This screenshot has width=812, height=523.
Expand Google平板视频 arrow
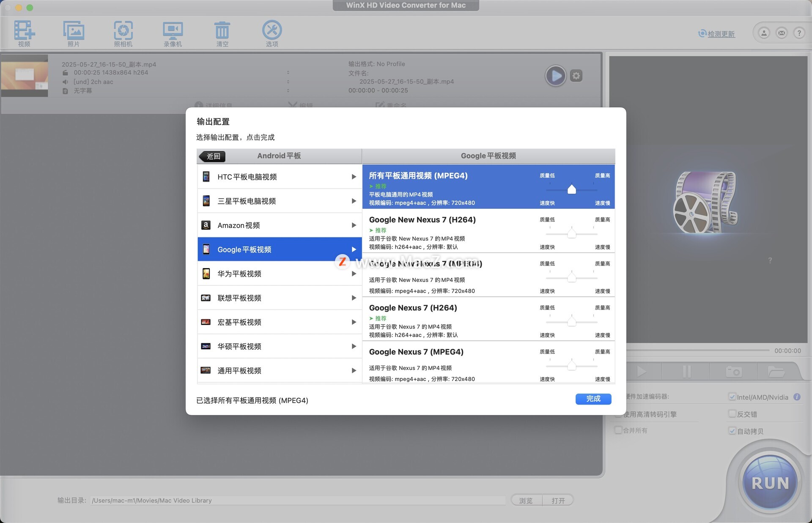click(x=354, y=249)
